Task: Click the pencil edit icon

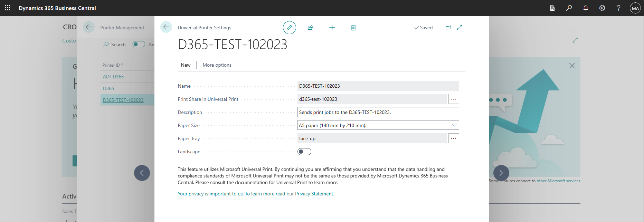Action: [290, 28]
